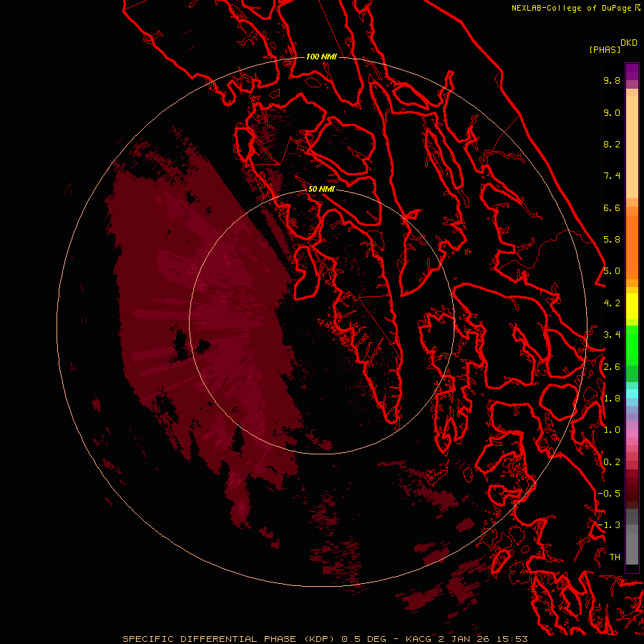
Task: Click the 100 NMI range ring label
Action: pyautogui.click(x=321, y=57)
